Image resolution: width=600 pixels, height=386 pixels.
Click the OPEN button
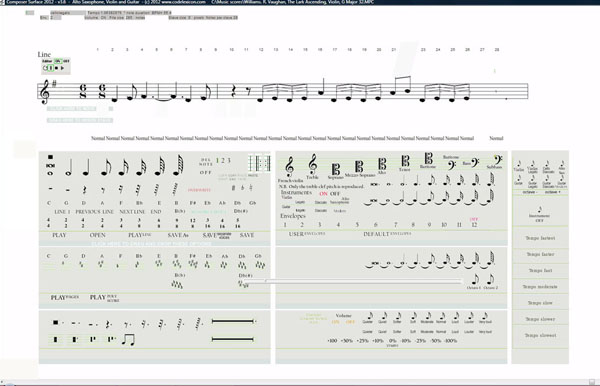click(x=98, y=235)
